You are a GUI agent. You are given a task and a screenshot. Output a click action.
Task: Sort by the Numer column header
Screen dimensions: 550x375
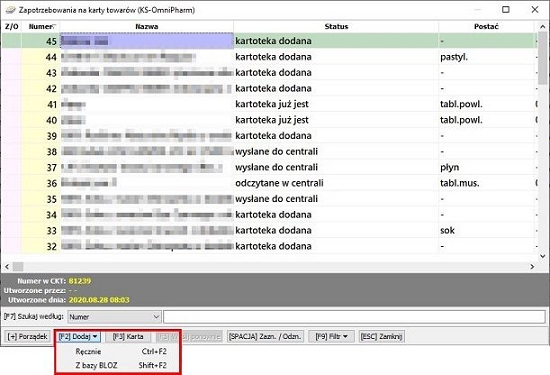click(41, 27)
